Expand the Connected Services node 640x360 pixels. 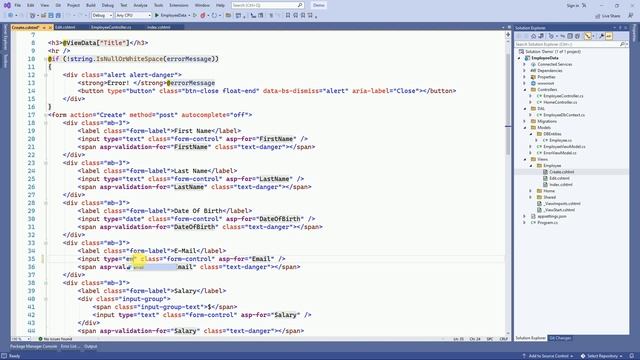click(524, 64)
